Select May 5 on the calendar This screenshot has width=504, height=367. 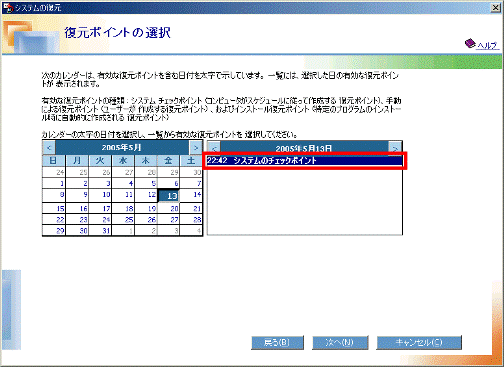pyautogui.click(x=146, y=183)
